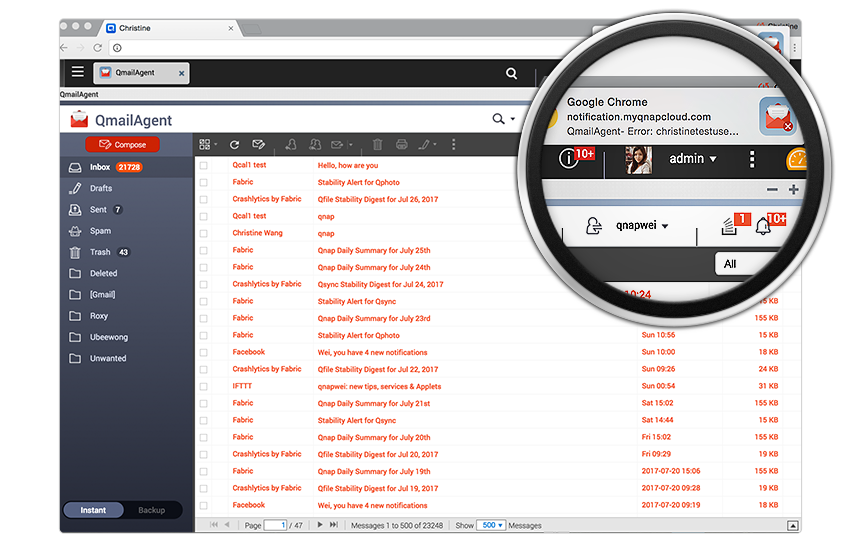Go to the next page of messages
Image resolution: width=860 pixels, height=551 pixels.
coord(320,525)
